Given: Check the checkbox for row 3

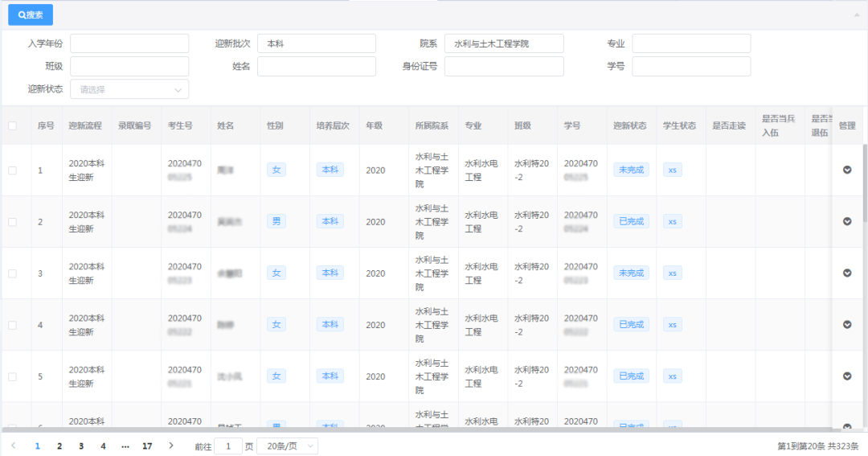Looking at the screenshot, I should [x=12, y=273].
